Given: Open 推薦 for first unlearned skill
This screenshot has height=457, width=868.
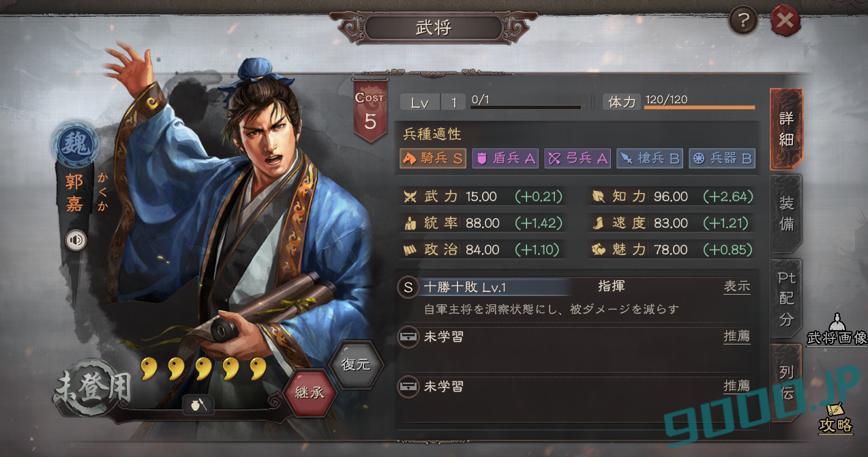Looking at the screenshot, I should (x=736, y=336).
